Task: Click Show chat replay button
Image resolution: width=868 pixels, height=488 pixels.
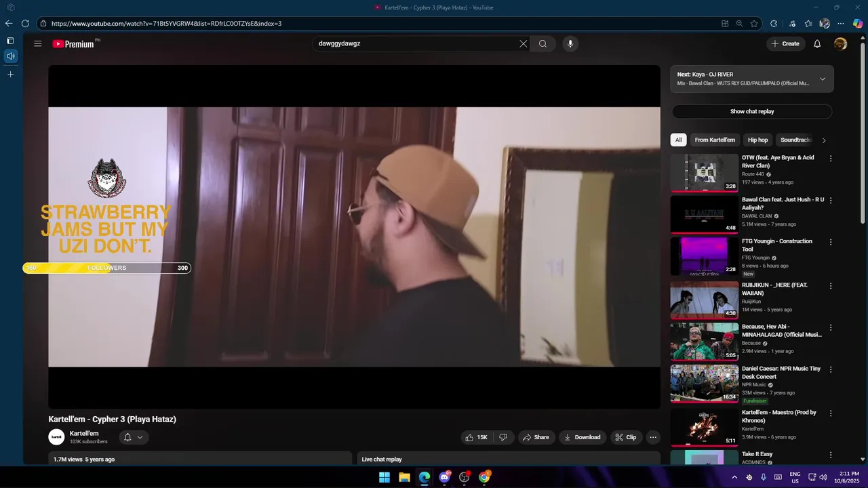Action: [752, 112]
